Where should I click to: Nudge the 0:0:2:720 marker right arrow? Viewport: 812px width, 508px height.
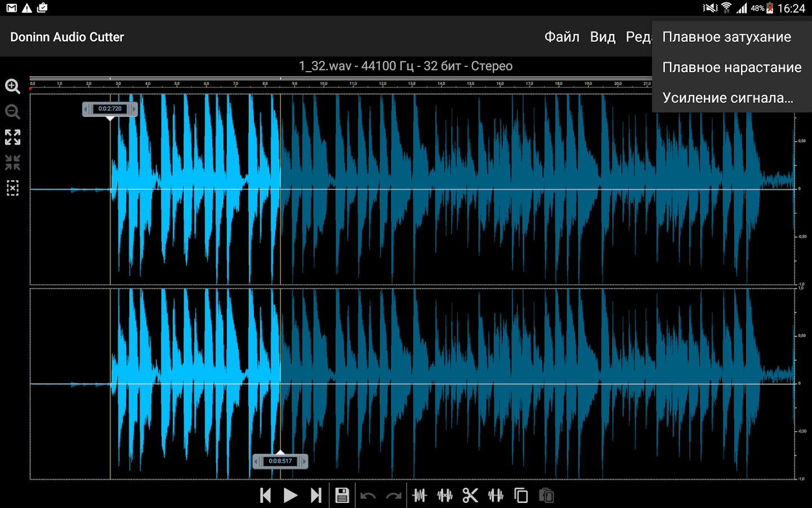pyautogui.click(x=134, y=109)
